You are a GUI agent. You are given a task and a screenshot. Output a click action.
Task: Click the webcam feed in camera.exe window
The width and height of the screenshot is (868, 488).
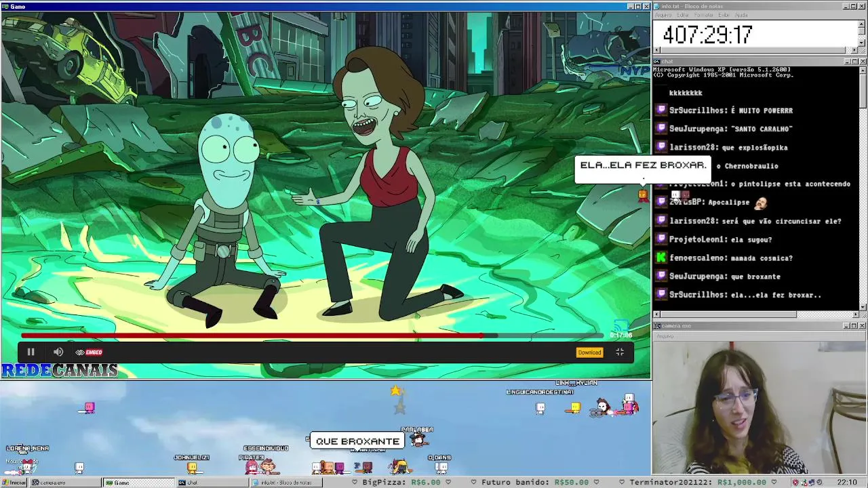point(759,407)
